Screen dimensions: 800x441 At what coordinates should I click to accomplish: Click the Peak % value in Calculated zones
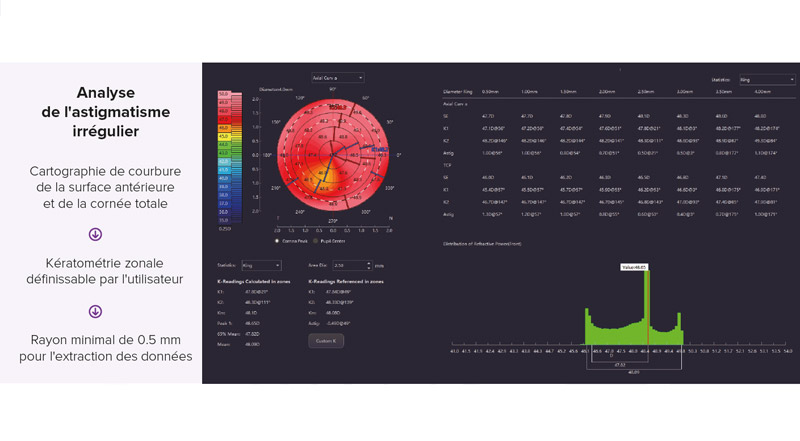click(x=253, y=324)
